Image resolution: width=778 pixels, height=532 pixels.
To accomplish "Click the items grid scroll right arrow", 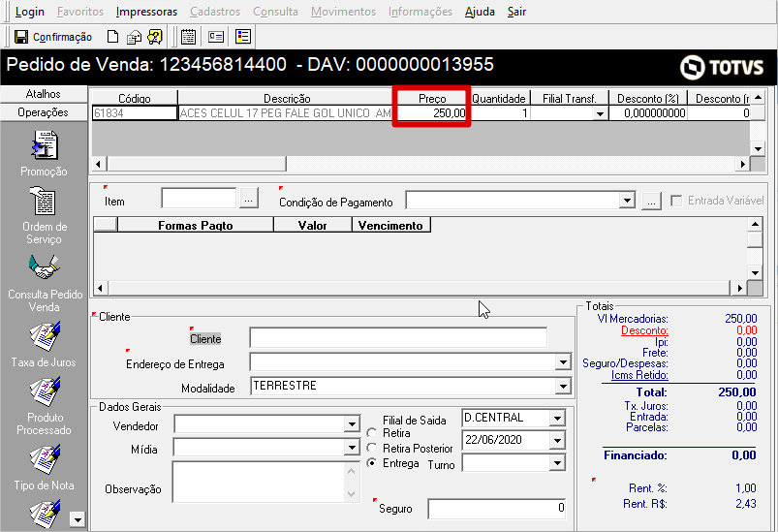I will (742, 164).
